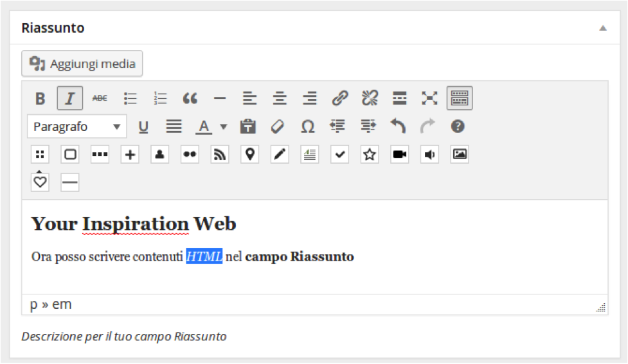The image size is (628, 364).
Task: Click the text Descrizione per il tuo campo Riassunto
Action: [x=124, y=336]
